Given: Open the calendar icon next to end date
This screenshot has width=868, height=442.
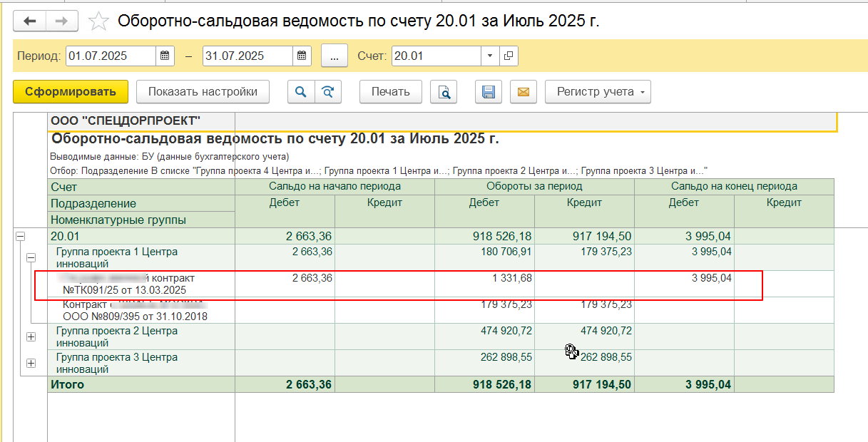Looking at the screenshot, I should 301,55.
